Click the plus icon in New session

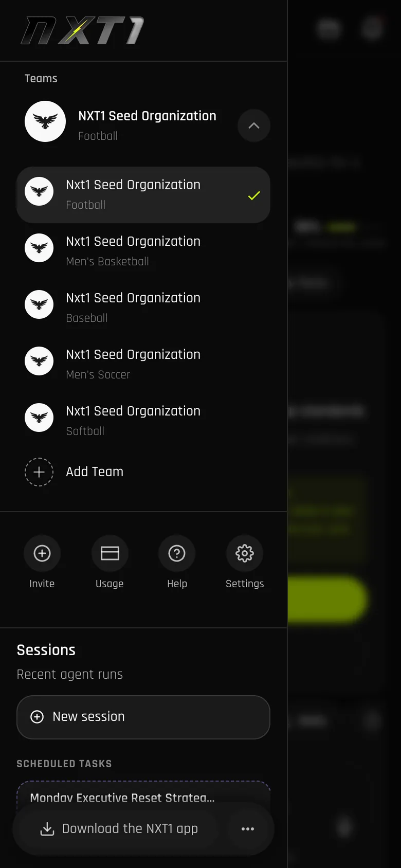coord(37,717)
